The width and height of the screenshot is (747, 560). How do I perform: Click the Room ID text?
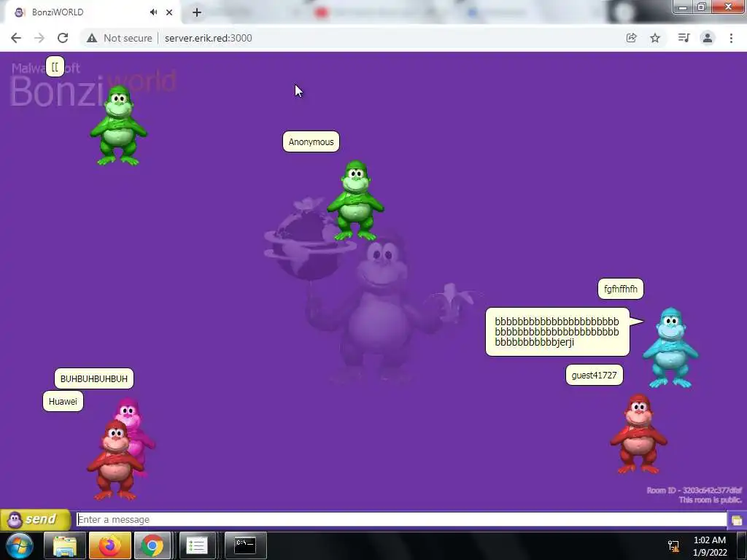(694, 491)
